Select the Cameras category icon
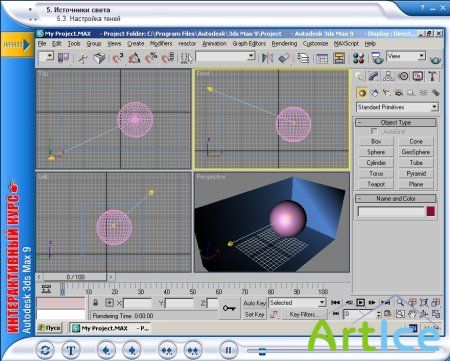The height and width of the screenshot is (361, 450). pos(399,93)
